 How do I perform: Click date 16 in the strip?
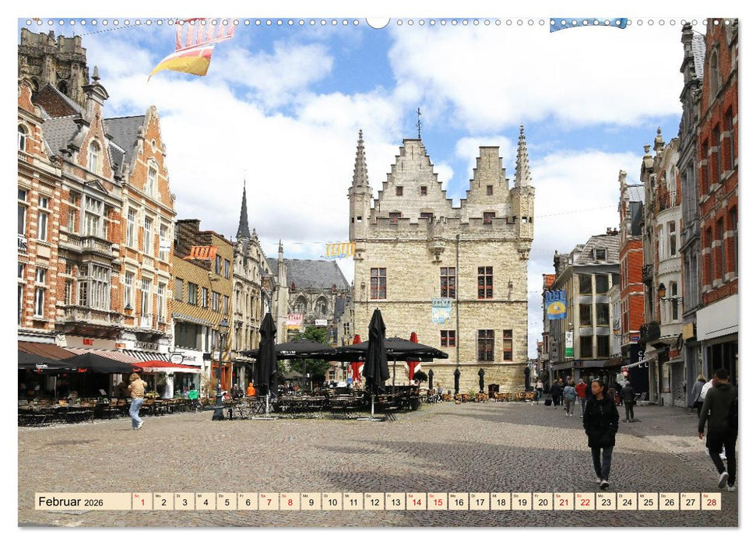pyautogui.click(x=459, y=504)
